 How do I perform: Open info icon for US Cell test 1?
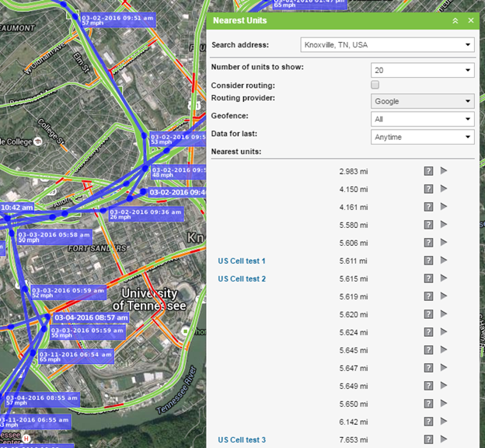point(428,261)
